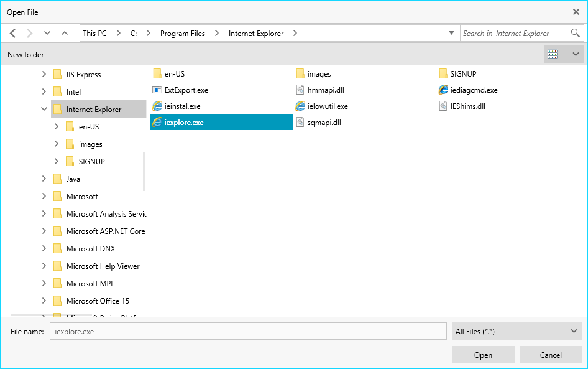Select the ielowutil.exe icon
588x369 pixels.
tap(300, 106)
